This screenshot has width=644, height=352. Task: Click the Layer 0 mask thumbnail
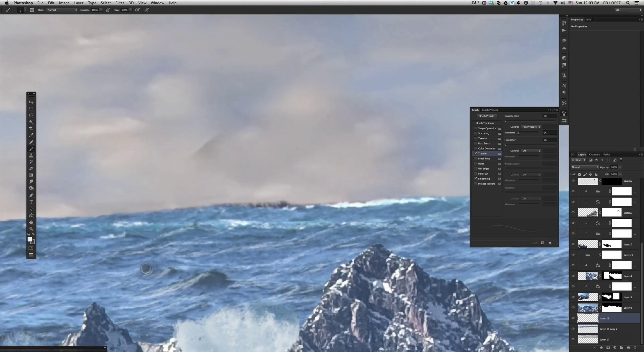point(611,308)
